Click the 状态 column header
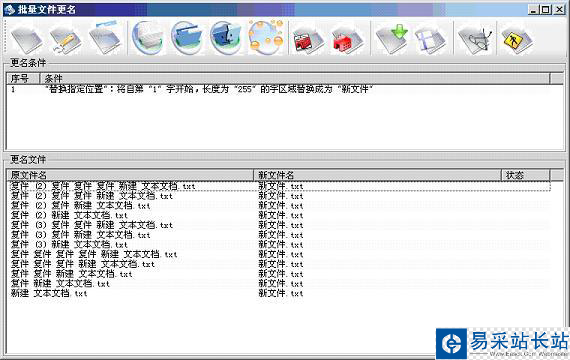 526,175
